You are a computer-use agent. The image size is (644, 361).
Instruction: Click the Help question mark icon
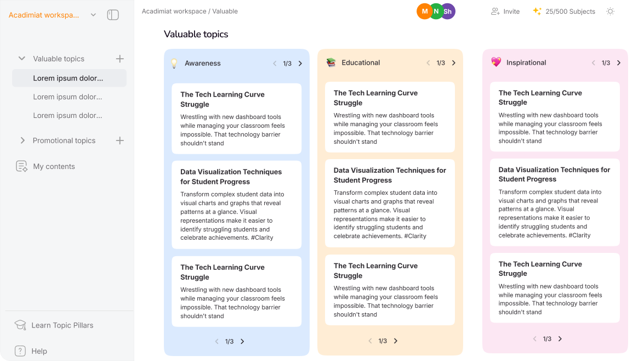[x=20, y=351]
